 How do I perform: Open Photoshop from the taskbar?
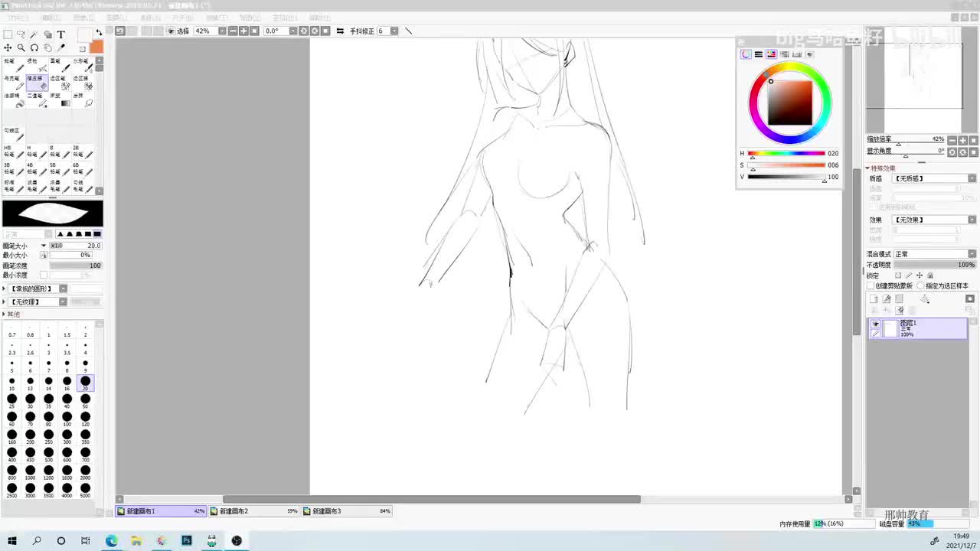tap(186, 540)
